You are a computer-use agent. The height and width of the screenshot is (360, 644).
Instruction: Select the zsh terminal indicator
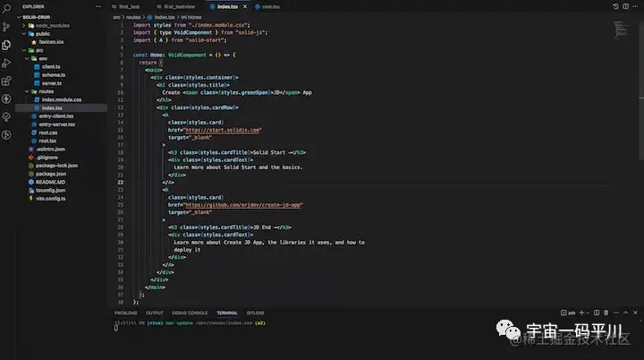coord(568,313)
